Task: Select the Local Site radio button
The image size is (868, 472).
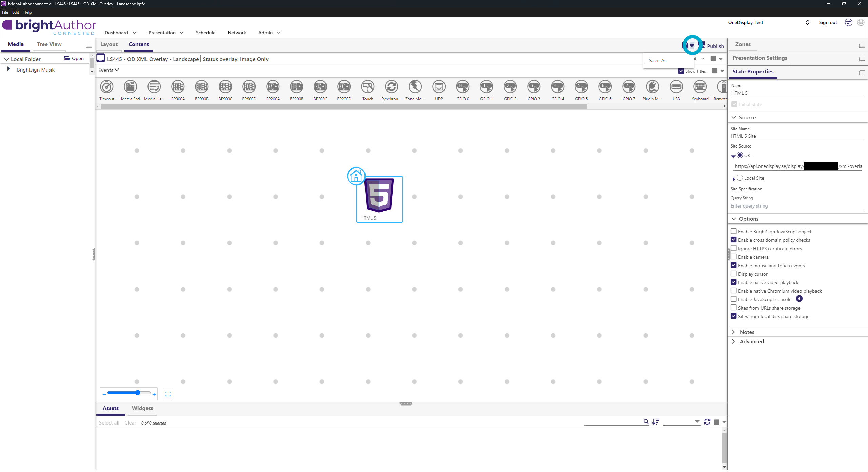Action: coord(740,178)
